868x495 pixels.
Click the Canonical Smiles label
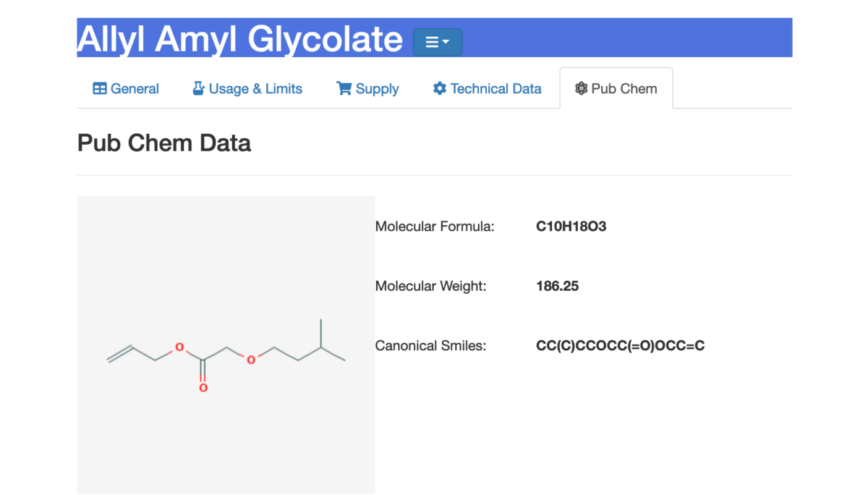(430, 346)
